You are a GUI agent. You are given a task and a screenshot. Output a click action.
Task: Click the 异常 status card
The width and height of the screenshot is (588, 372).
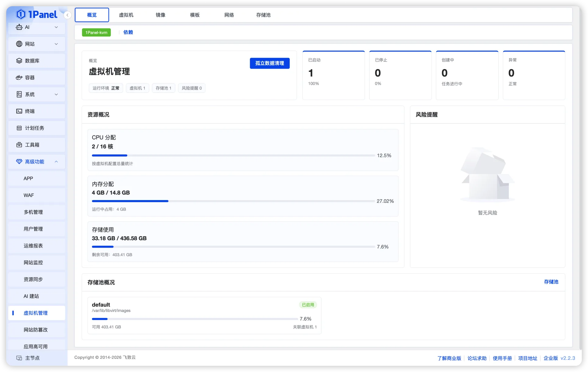(x=534, y=75)
